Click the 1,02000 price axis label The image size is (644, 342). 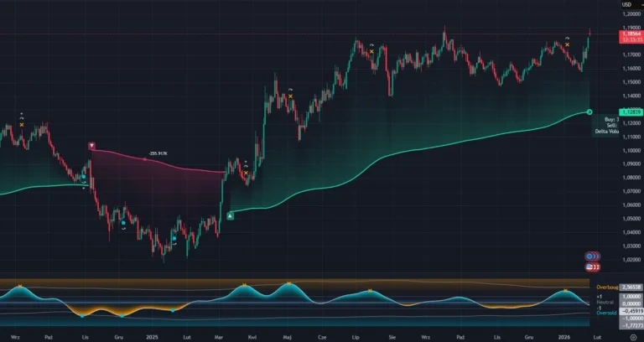(631, 260)
